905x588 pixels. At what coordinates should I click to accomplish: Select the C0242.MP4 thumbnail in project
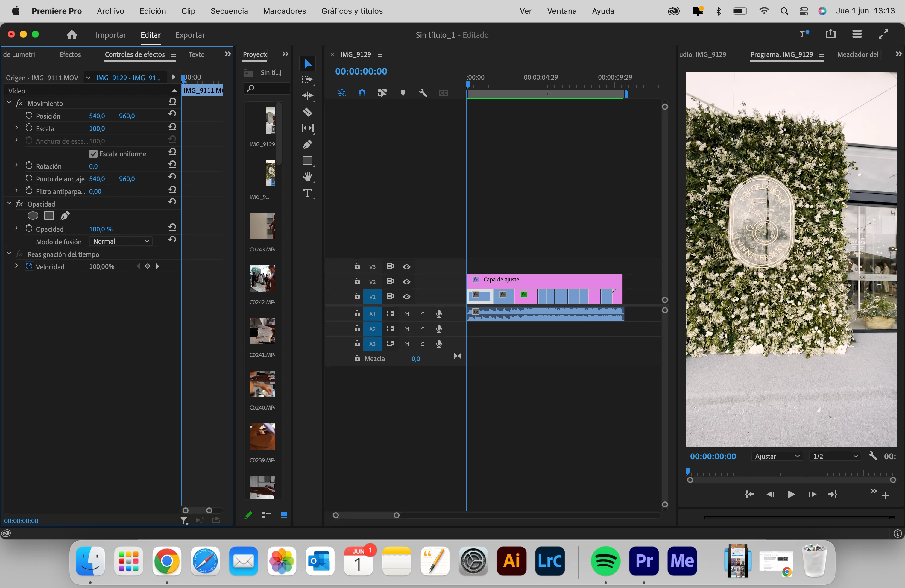(262, 278)
